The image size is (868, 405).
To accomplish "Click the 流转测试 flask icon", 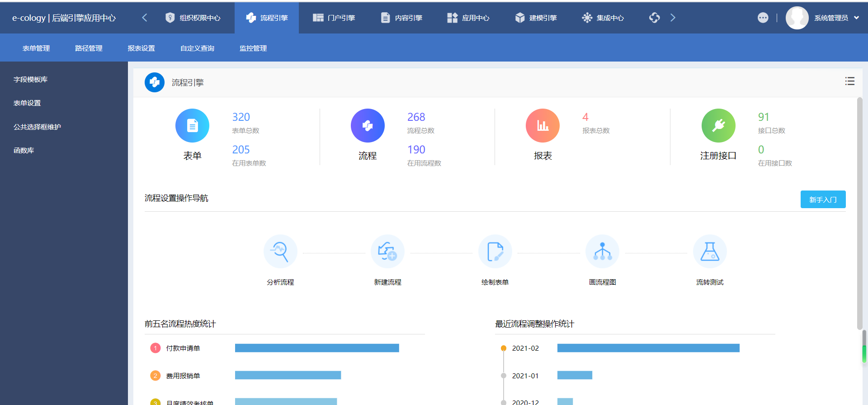I will [x=710, y=252].
